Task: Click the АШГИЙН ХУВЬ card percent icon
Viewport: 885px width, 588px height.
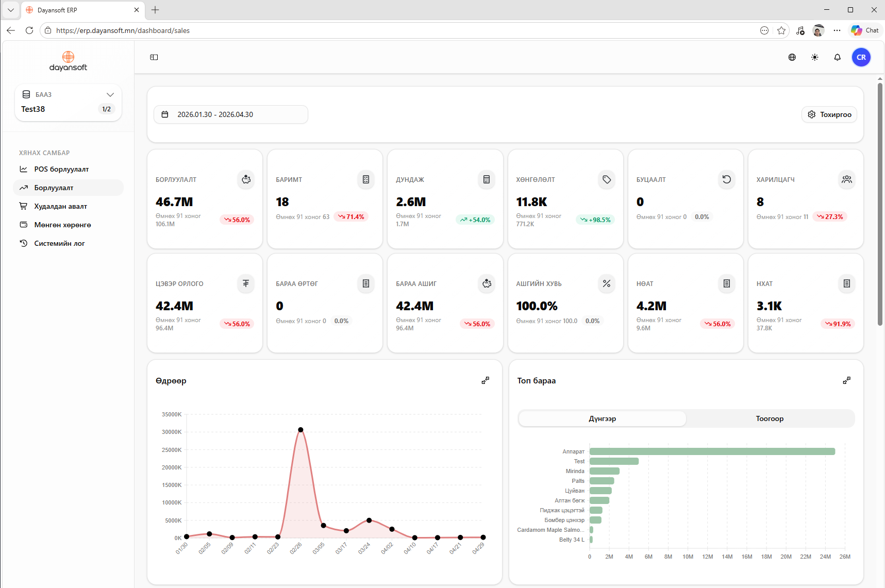Action: tap(607, 283)
